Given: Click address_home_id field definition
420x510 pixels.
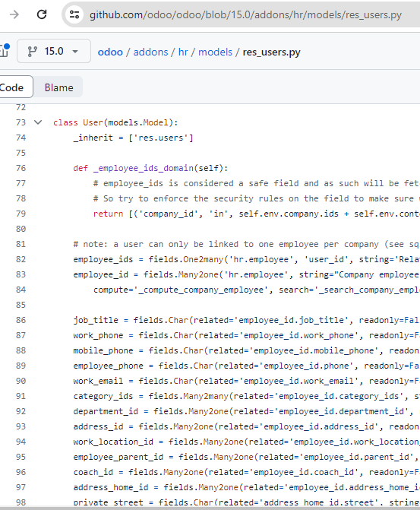Looking at the screenshot, I should tap(246, 487).
